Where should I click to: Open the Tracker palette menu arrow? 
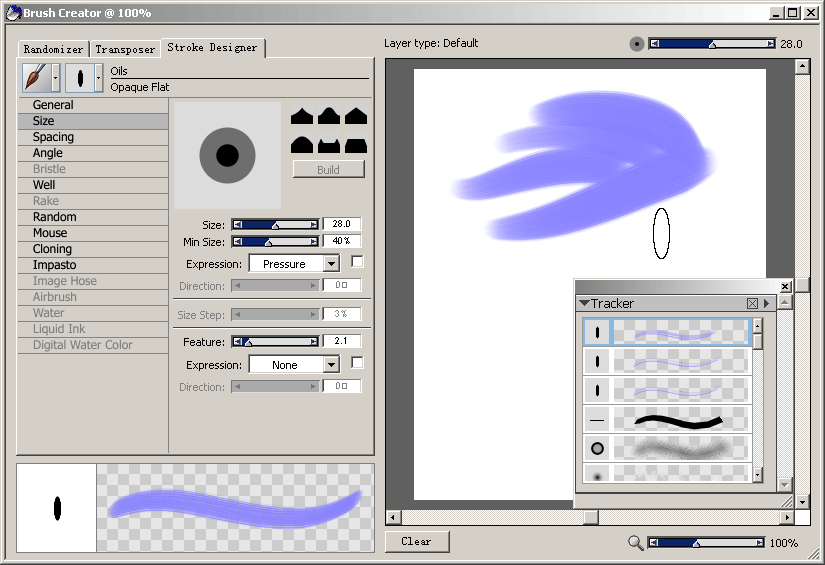tap(767, 304)
